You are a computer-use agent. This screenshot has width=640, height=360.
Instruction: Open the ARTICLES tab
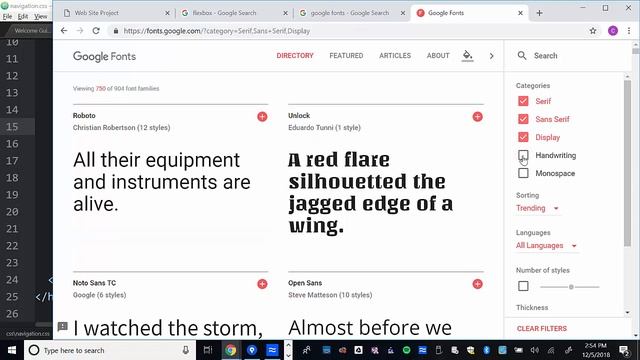395,56
